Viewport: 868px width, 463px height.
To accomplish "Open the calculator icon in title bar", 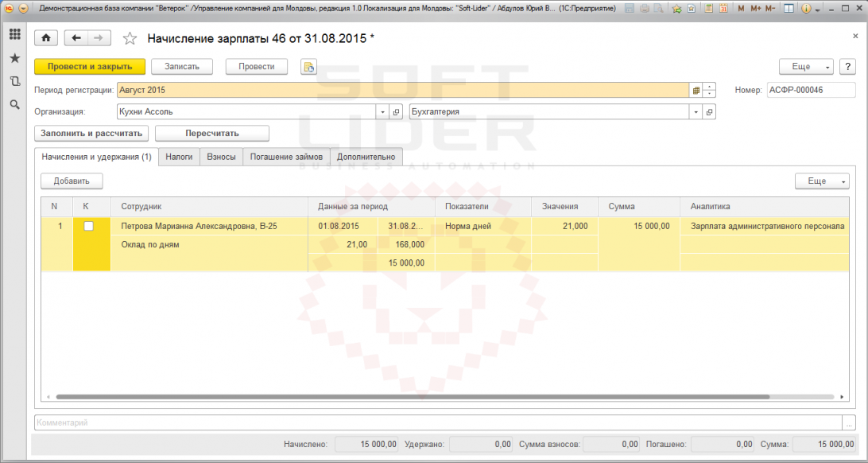I will tap(708, 8).
